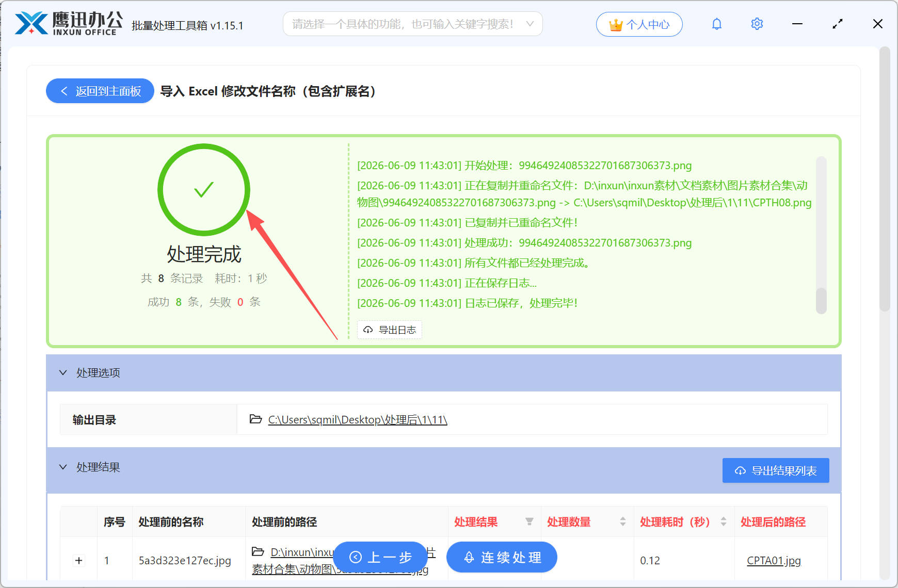Click 处理完成 status text

pyautogui.click(x=204, y=254)
